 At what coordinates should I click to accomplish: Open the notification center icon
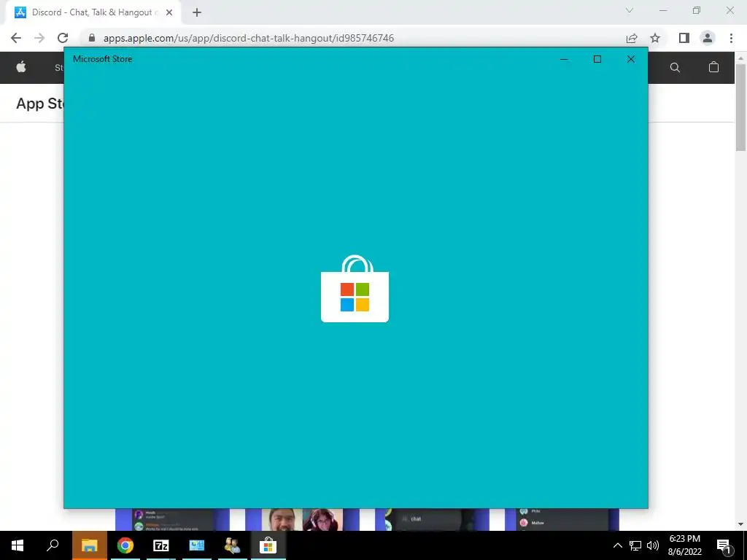[724, 545]
